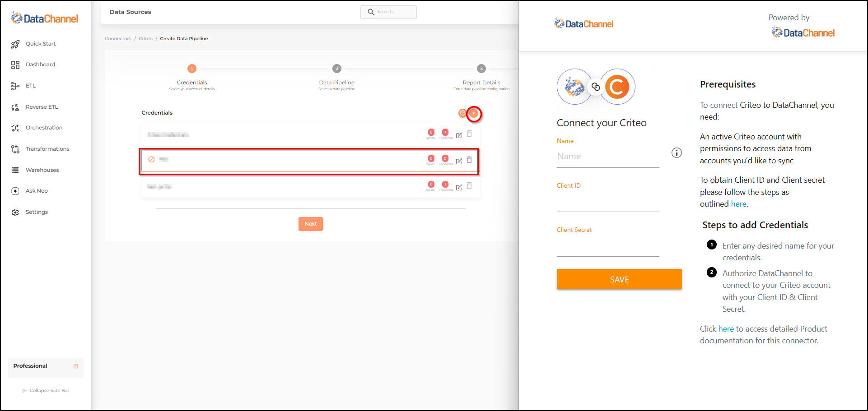Select the last credential row with 1 pipeline

[310, 187]
